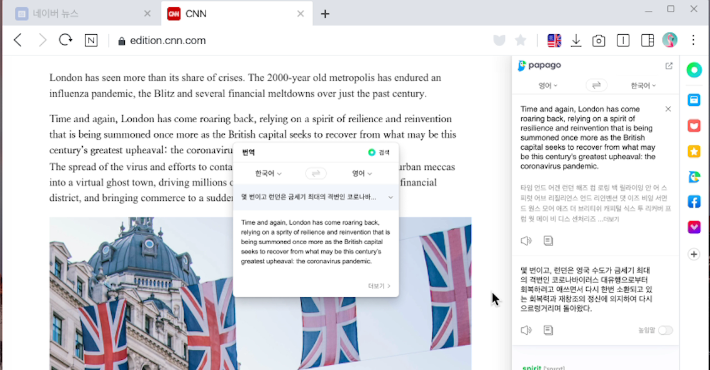Click the camera screen capture icon
The width and height of the screenshot is (710, 370).
pos(599,41)
